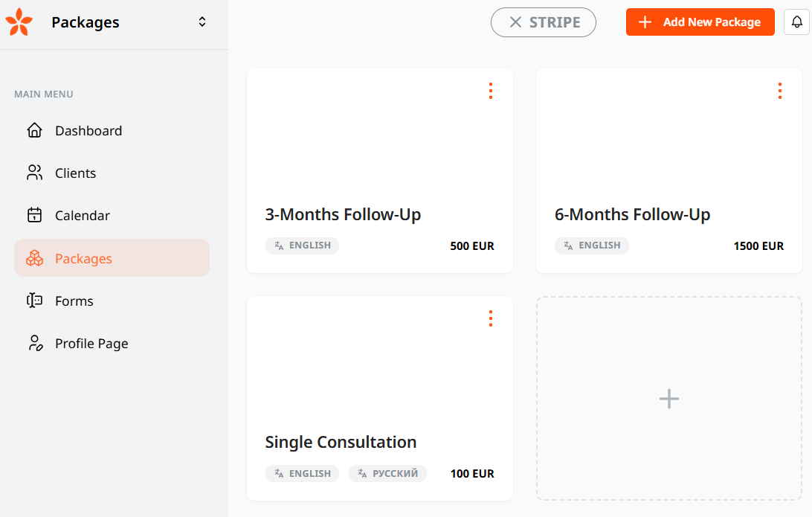Open options menu for 3-Months Follow-Up
The width and height of the screenshot is (812, 517).
(x=491, y=91)
